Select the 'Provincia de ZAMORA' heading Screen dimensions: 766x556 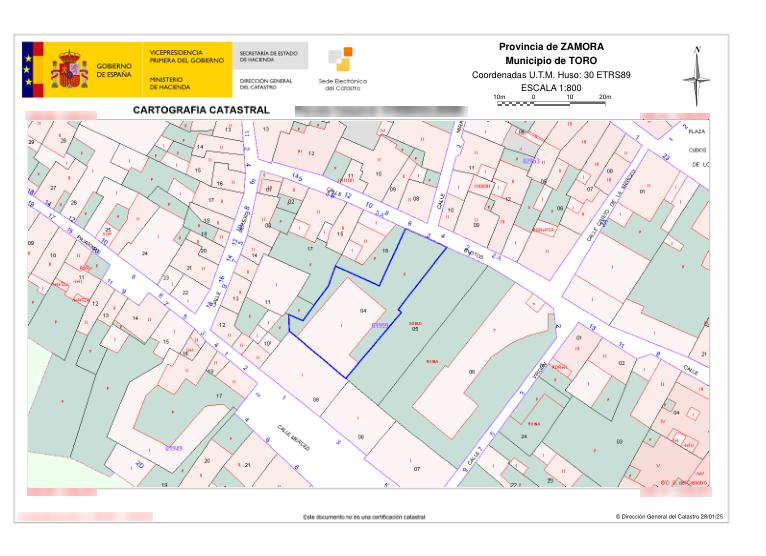pyautogui.click(x=551, y=47)
